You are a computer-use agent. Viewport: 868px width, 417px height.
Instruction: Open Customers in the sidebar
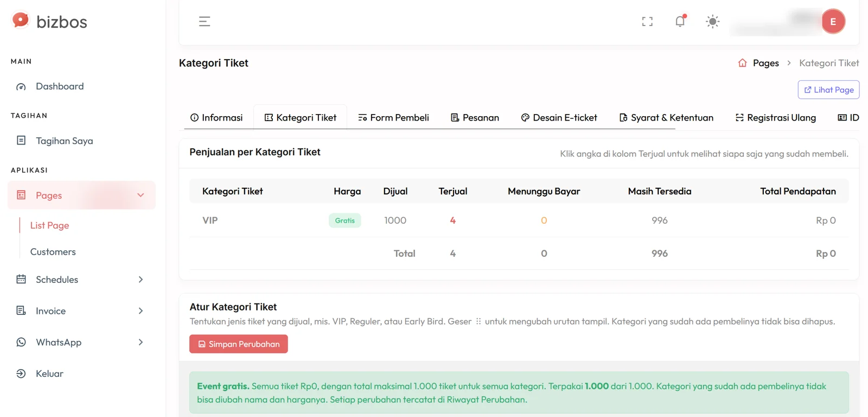coord(53,252)
